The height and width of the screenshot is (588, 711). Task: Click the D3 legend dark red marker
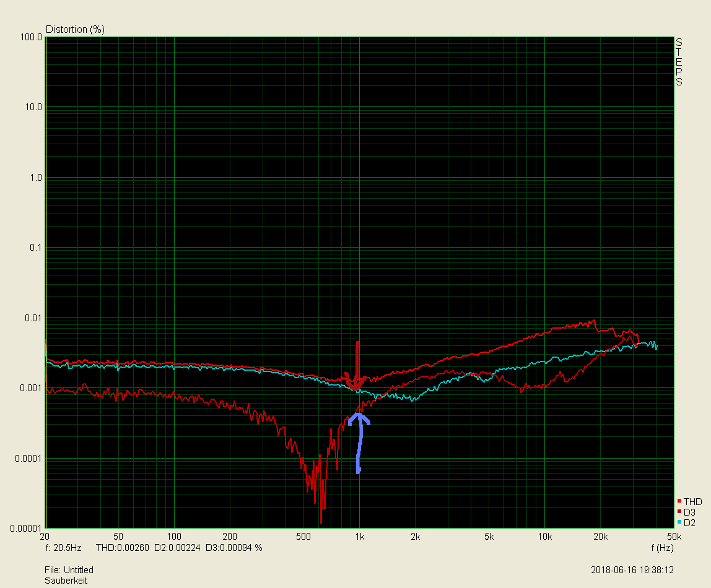pyautogui.click(x=679, y=511)
